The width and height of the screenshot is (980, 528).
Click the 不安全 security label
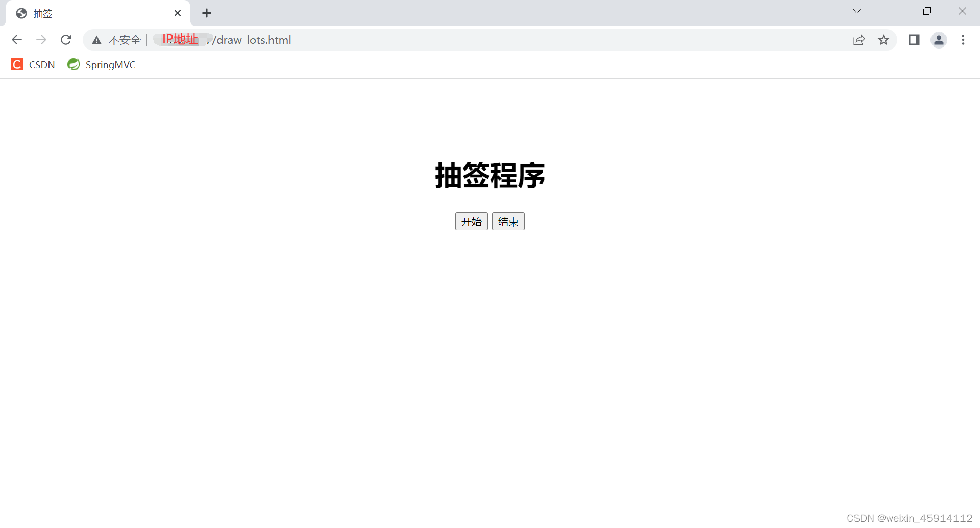click(125, 40)
